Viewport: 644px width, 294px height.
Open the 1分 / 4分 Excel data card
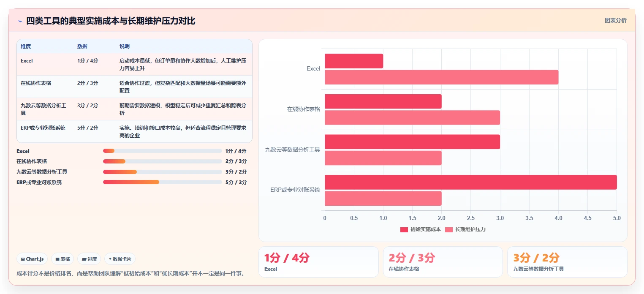pyautogui.click(x=318, y=262)
